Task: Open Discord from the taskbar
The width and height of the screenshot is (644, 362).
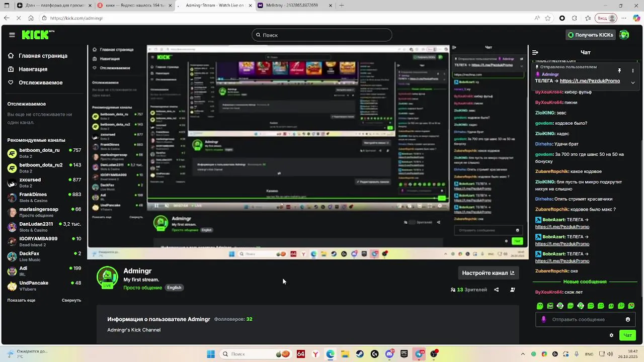Action: pyautogui.click(x=389, y=354)
